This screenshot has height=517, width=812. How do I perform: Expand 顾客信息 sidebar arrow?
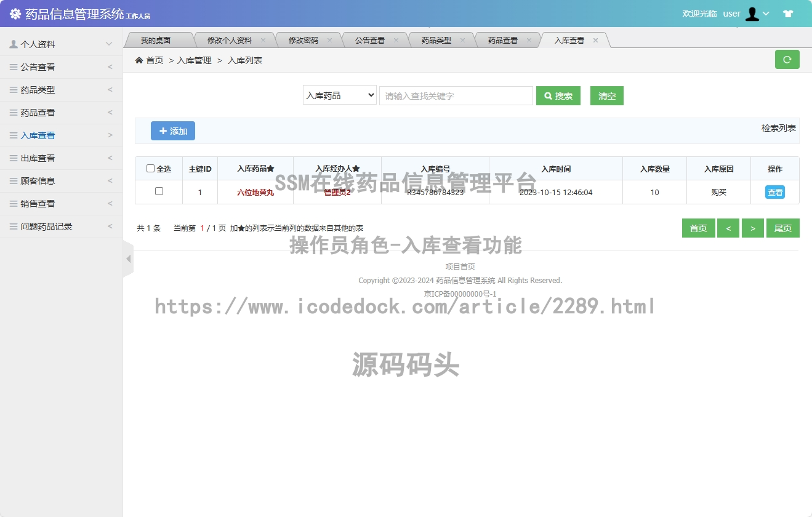tap(110, 181)
